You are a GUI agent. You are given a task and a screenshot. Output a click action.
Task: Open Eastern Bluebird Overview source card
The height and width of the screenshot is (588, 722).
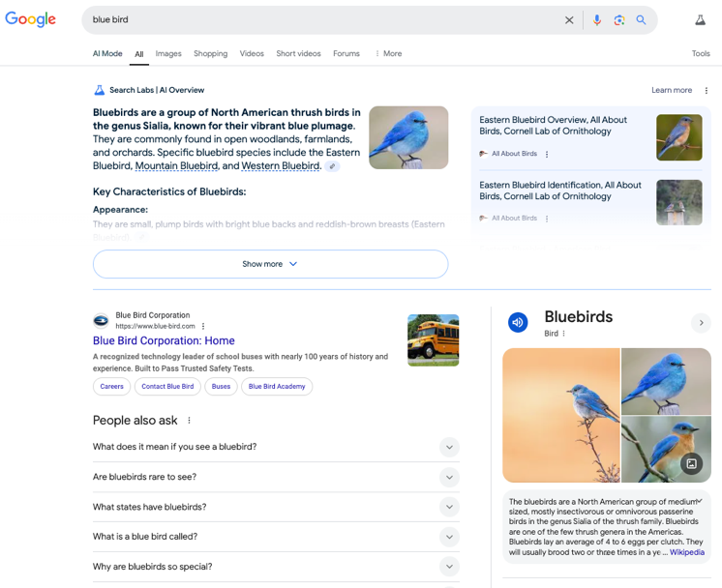(x=590, y=137)
